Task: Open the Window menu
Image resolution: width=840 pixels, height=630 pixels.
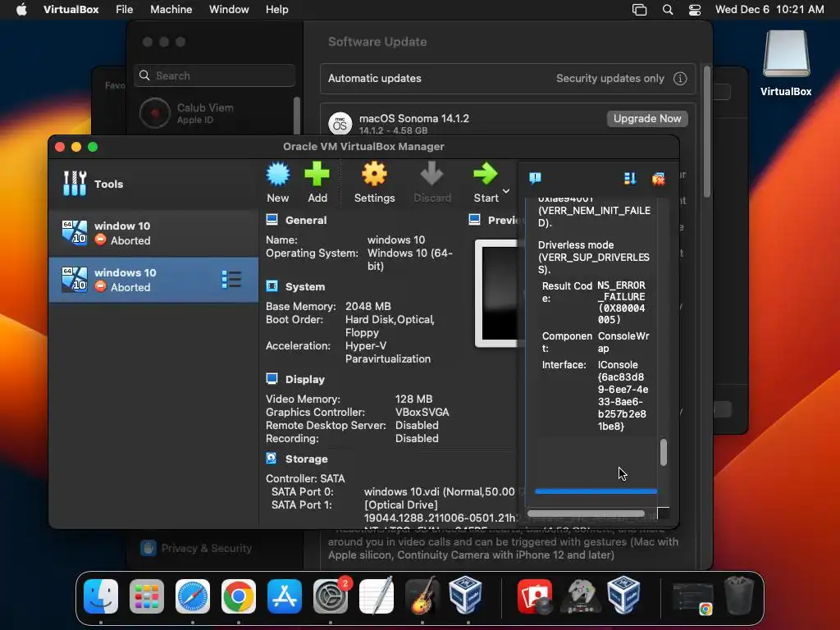Action: coord(229,9)
